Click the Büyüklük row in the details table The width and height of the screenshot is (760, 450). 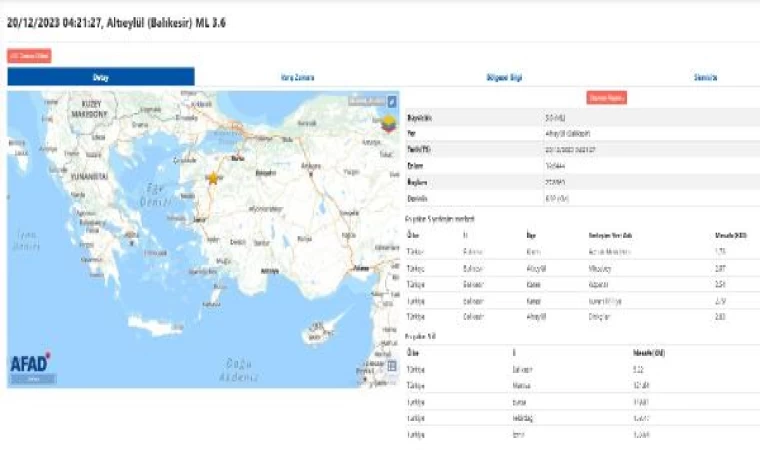[x=580, y=118]
